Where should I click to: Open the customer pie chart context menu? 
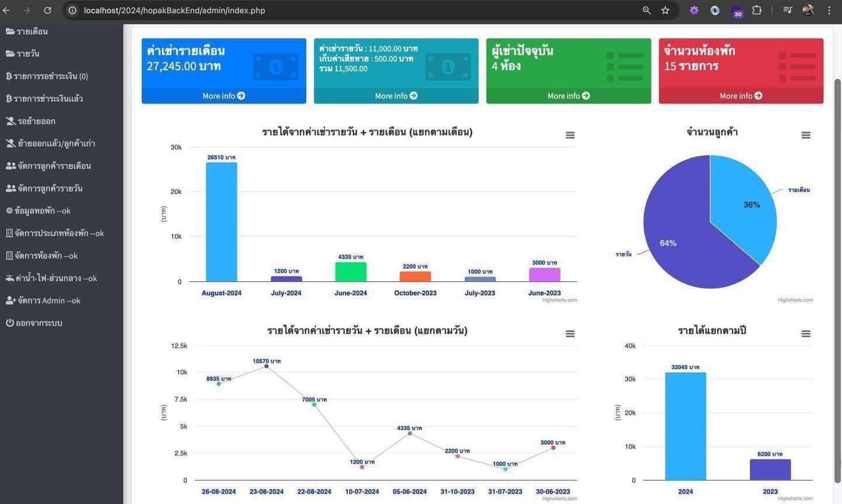click(x=806, y=135)
